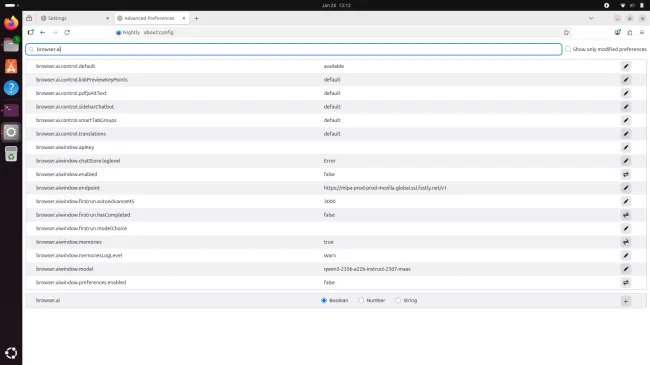Open Ubuntu App Center in dock
This screenshot has height=365, width=650.
click(11, 66)
